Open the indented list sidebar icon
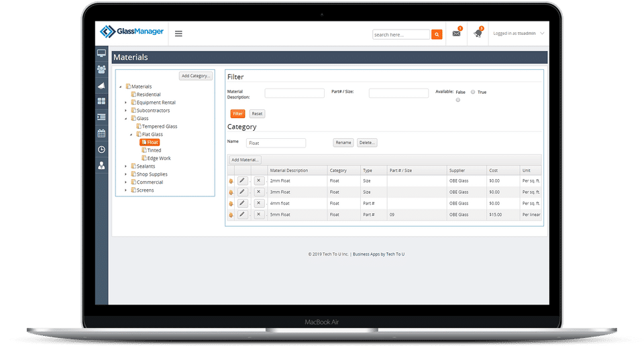 (x=101, y=117)
